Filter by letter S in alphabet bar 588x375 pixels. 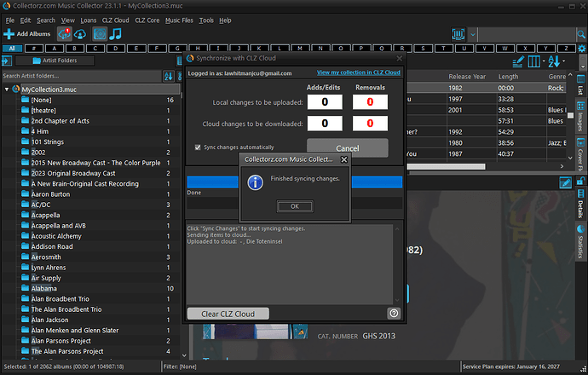click(x=423, y=49)
